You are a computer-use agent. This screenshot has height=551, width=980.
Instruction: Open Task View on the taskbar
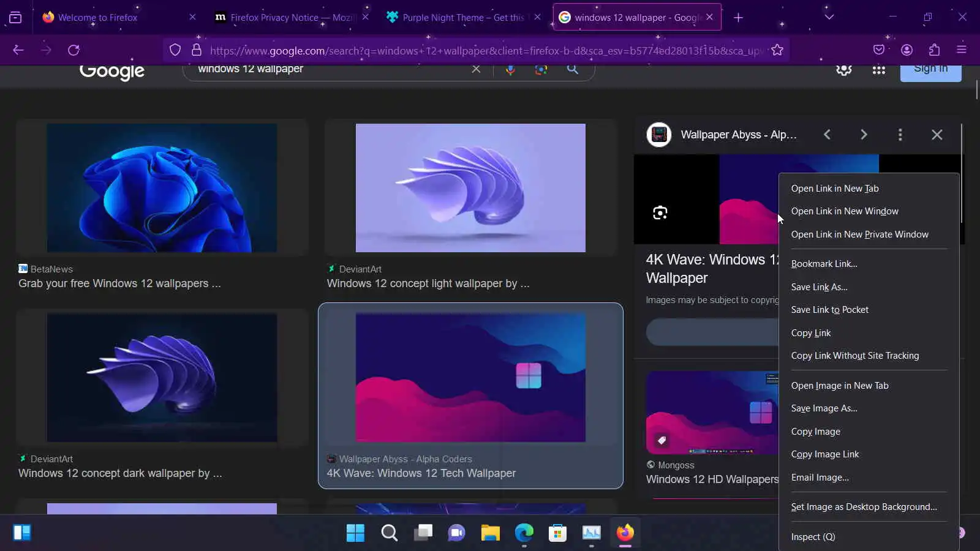tap(423, 533)
